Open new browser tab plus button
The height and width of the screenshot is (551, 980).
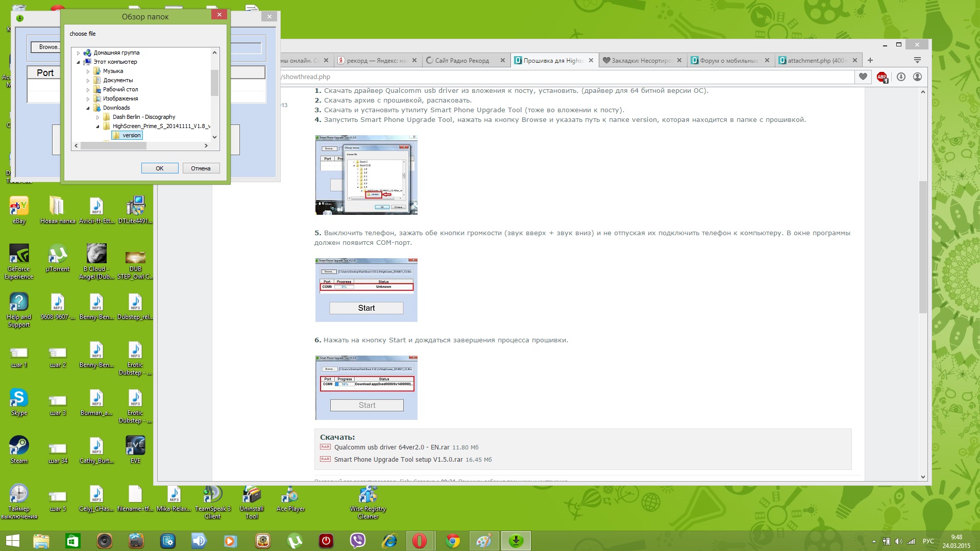[x=870, y=60]
